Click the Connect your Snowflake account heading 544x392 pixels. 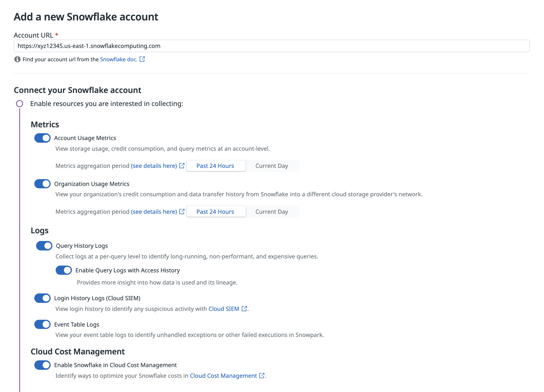[x=78, y=90]
